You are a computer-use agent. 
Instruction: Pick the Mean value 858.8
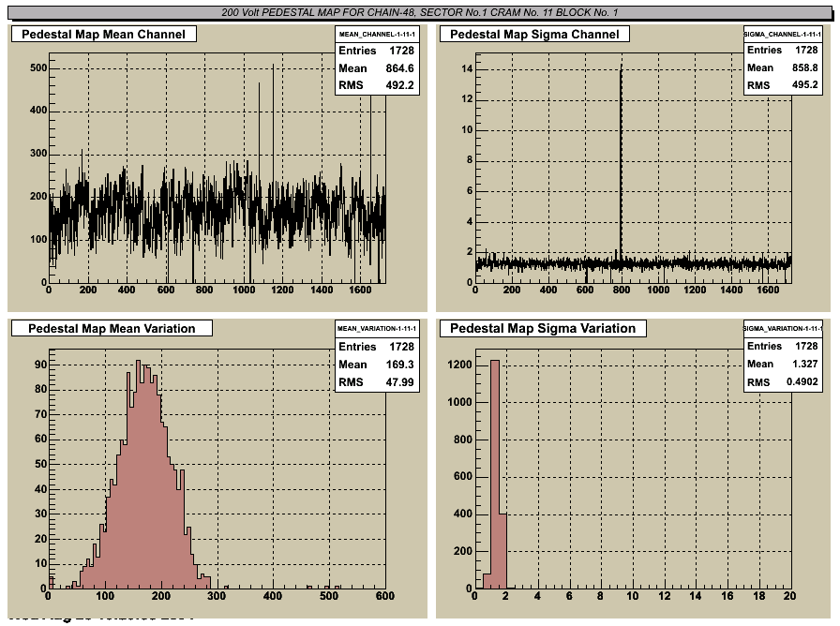(804, 68)
